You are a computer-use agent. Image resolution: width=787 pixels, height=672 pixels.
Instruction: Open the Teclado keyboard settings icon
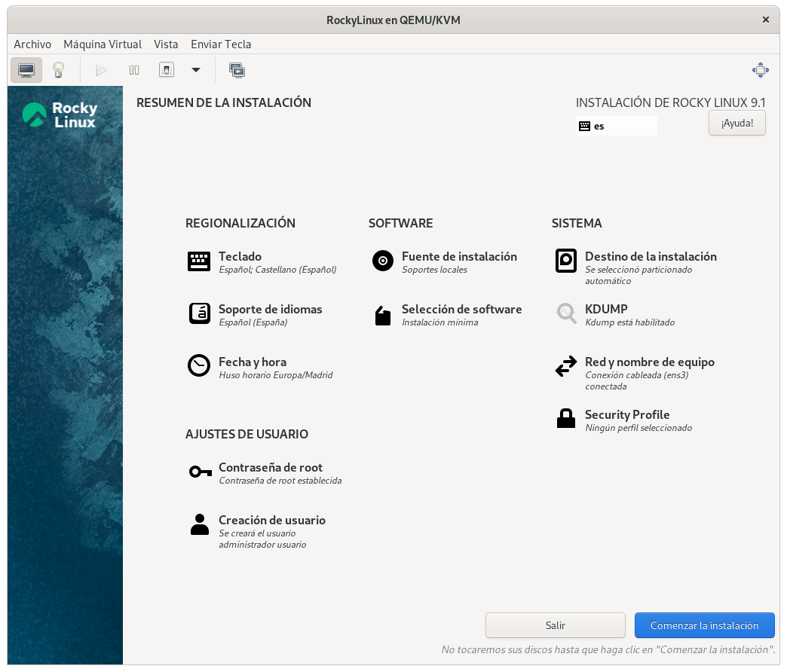click(x=199, y=261)
